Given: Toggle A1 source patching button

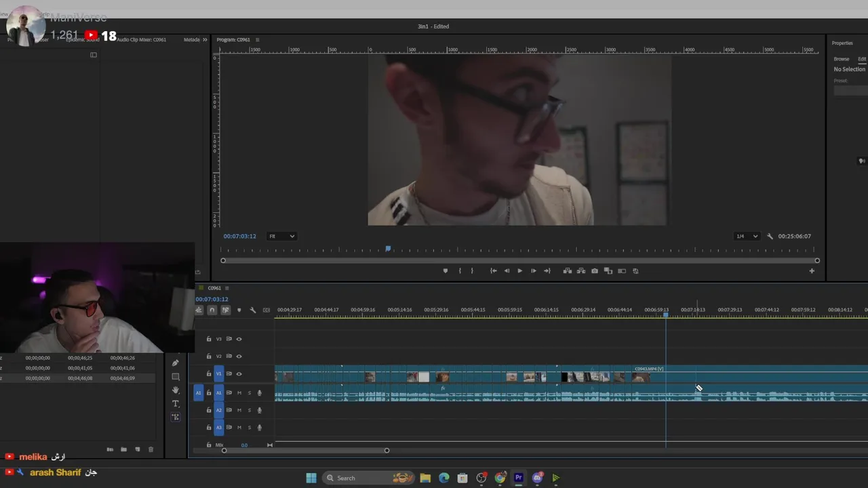Looking at the screenshot, I should 199,393.
